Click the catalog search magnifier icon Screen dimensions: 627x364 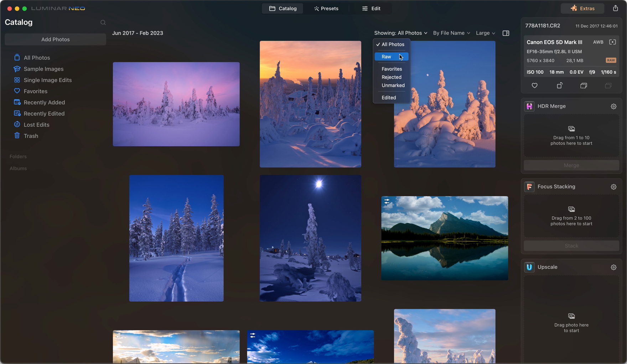click(103, 22)
